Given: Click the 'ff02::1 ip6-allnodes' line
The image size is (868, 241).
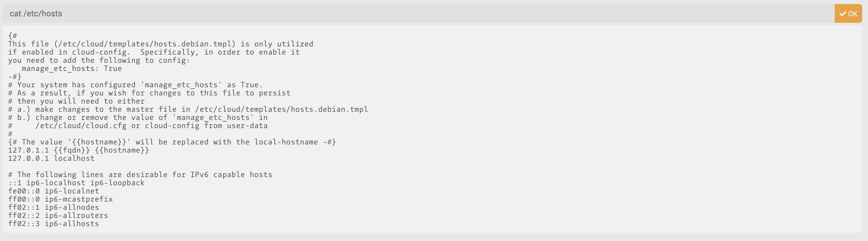Looking at the screenshot, I should coord(53,207).
